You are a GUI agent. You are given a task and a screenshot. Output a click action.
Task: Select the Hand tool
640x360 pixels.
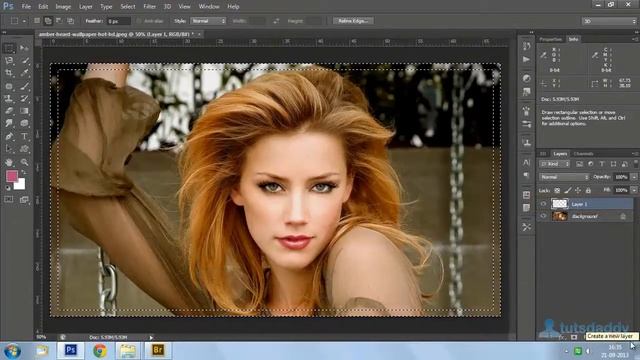9,162
